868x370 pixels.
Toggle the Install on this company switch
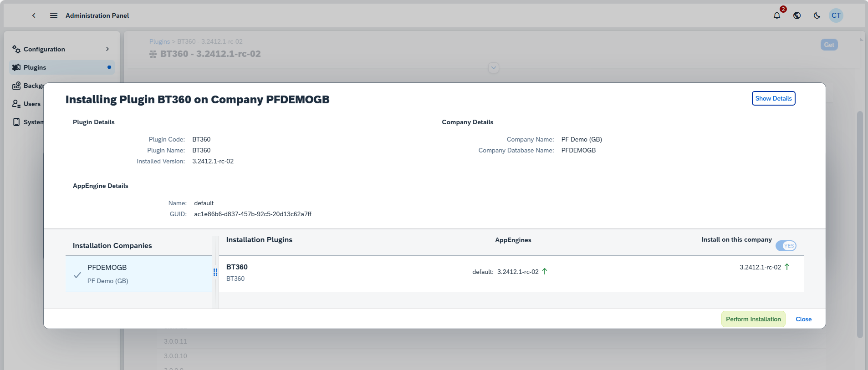pyautogui.click(x=786, y=246)
